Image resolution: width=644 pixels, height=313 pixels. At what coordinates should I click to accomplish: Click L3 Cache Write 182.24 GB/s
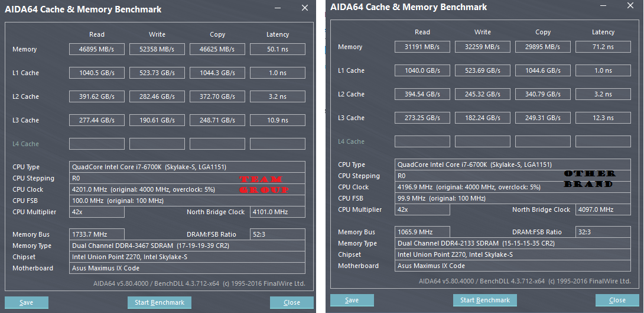tap(483, 118)
